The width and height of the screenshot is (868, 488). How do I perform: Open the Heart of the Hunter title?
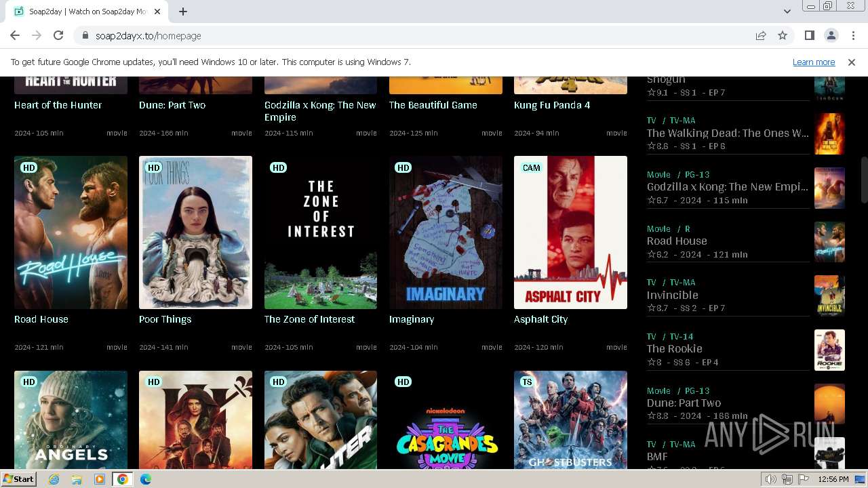pos(58,105)
